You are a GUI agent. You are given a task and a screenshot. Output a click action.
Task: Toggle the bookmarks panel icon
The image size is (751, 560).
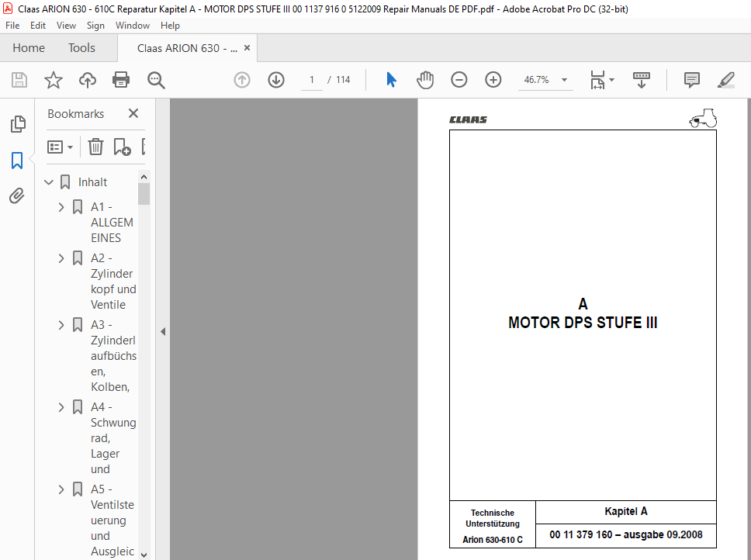click(17, 161)
